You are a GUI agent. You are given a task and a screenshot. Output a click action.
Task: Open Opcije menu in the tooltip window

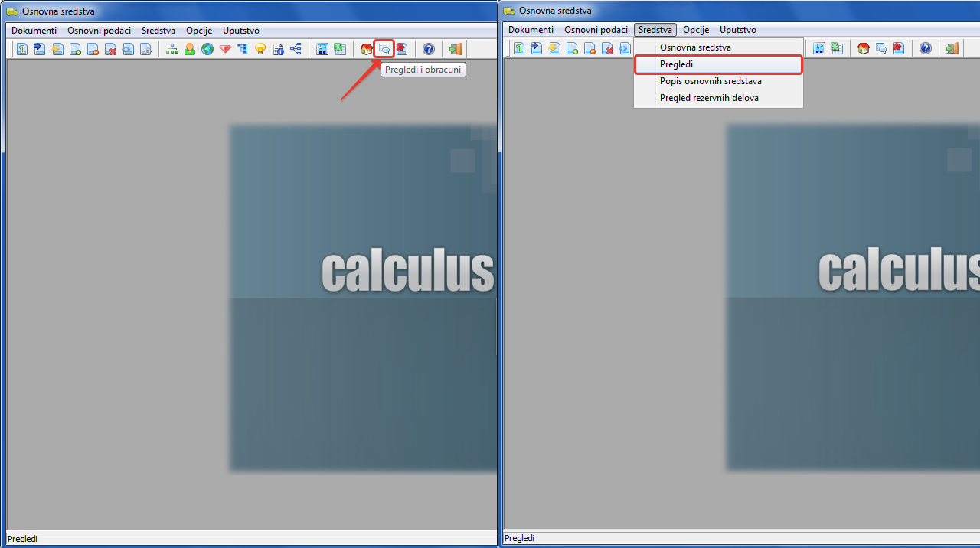click(199, 31)
